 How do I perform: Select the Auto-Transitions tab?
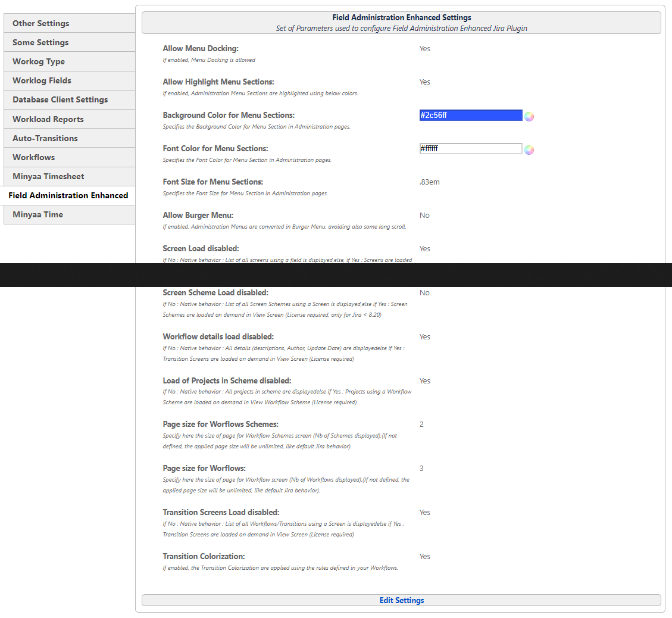coord(70,138)
